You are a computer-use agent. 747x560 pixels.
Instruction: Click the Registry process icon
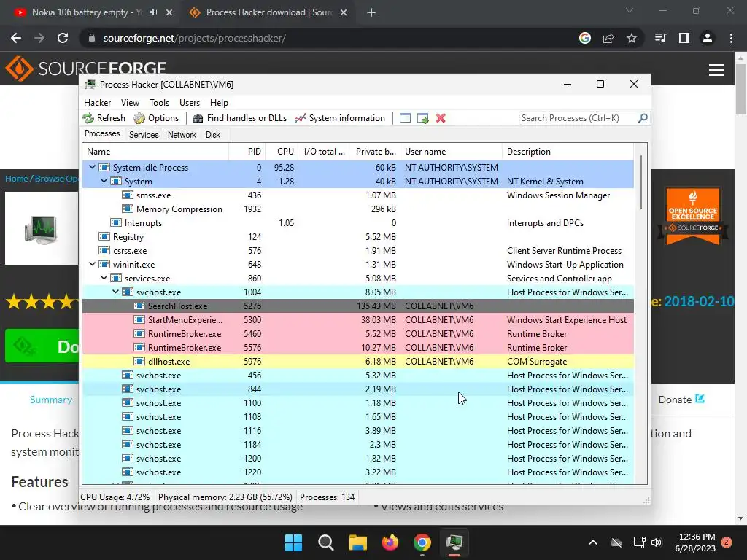(104, 237)
